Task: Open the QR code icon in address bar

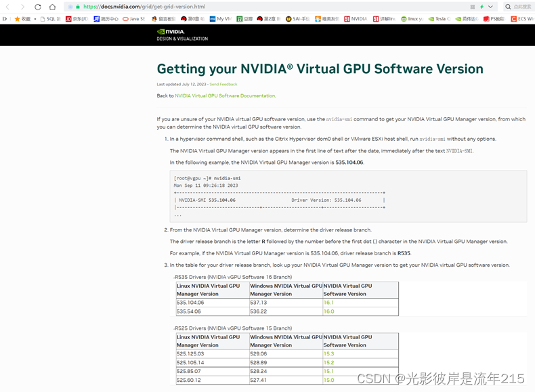Action: (x=473, y=7)
